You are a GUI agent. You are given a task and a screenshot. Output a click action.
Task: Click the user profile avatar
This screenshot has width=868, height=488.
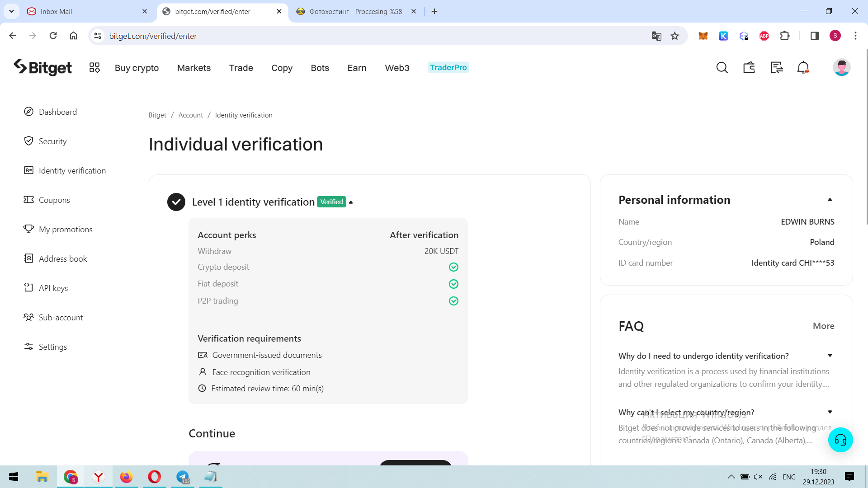click(841, 68)
